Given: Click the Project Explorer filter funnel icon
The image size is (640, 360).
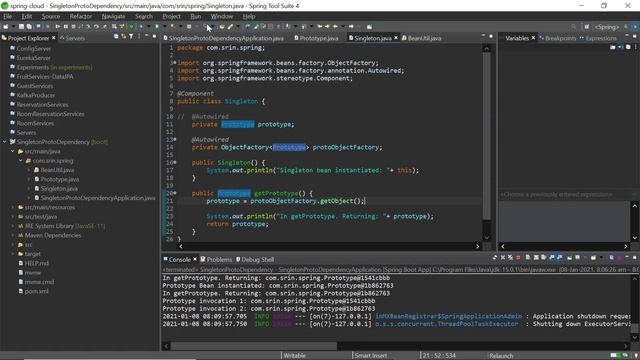Looking at the screenshot, I should click(131, 37).
